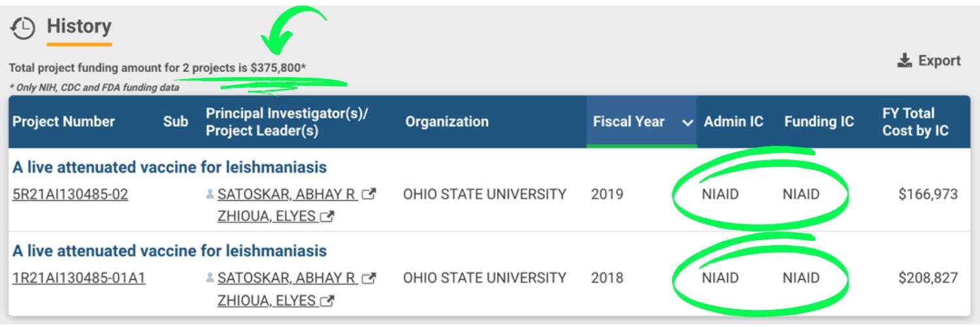980x327 pixels.
Task: Open the 2019 leishmaniasis vaccine project title
Action: [x=169, y=167]
